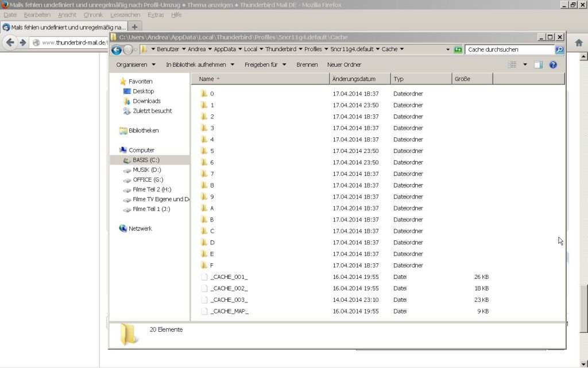Click the change view icon
588x368 pixels.
[x=512, y=65]
